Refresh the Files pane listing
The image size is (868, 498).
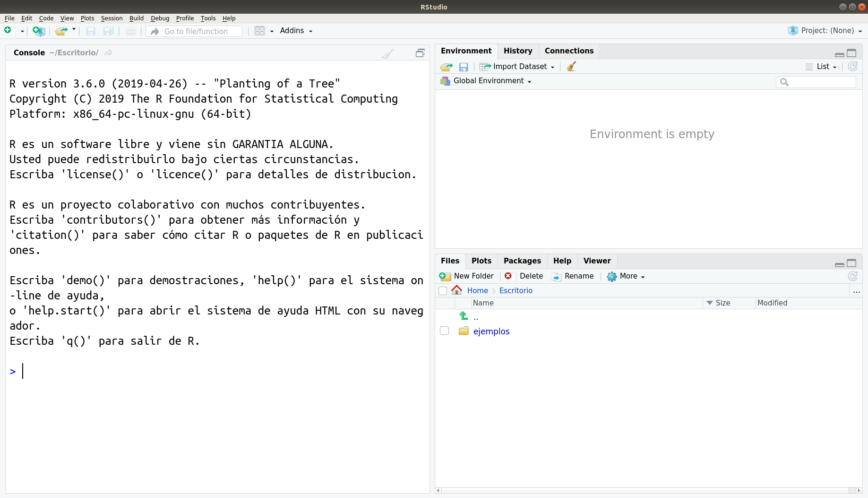coord(852,276)
